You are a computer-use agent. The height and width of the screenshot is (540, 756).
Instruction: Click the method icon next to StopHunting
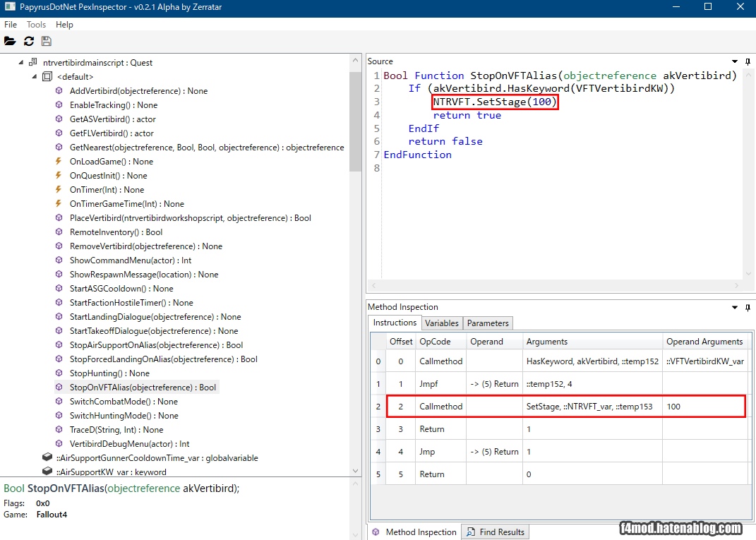(59, 373)
